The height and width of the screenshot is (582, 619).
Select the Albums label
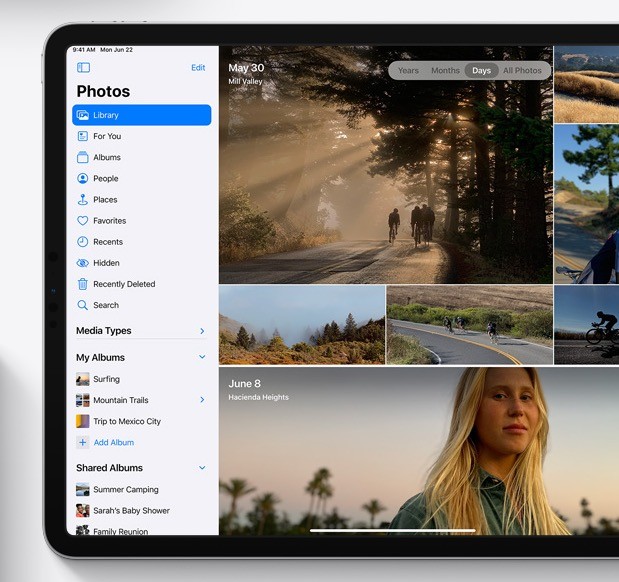[x=107, y=158]
